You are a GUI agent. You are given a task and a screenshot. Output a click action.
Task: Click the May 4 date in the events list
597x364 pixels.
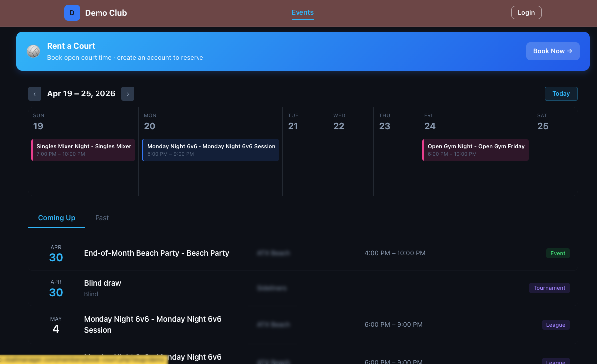[56, 325]
